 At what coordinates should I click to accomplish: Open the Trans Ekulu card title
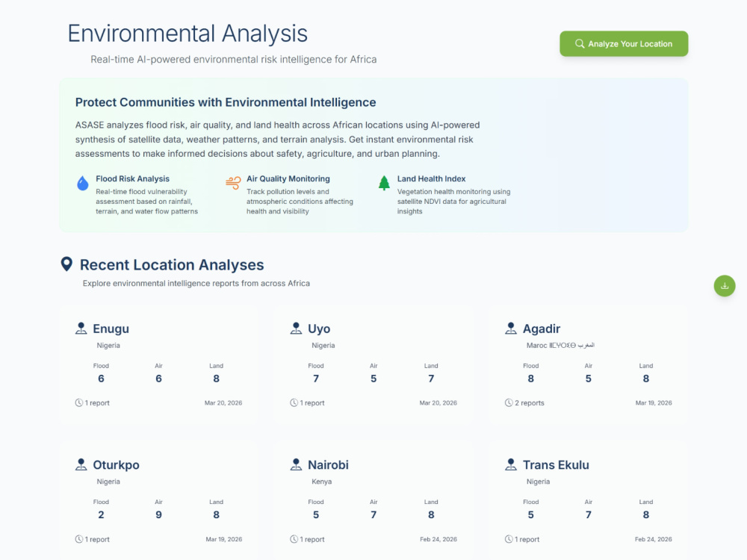[556, 464]
